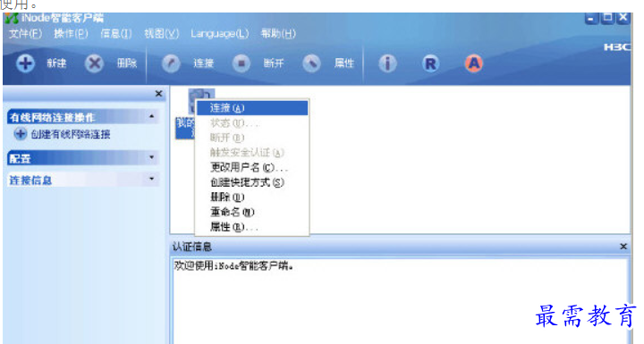The height and width of the screenshot is (344, 644).
Task: Open the Language(L) menu
Action: tap(220, 34)
